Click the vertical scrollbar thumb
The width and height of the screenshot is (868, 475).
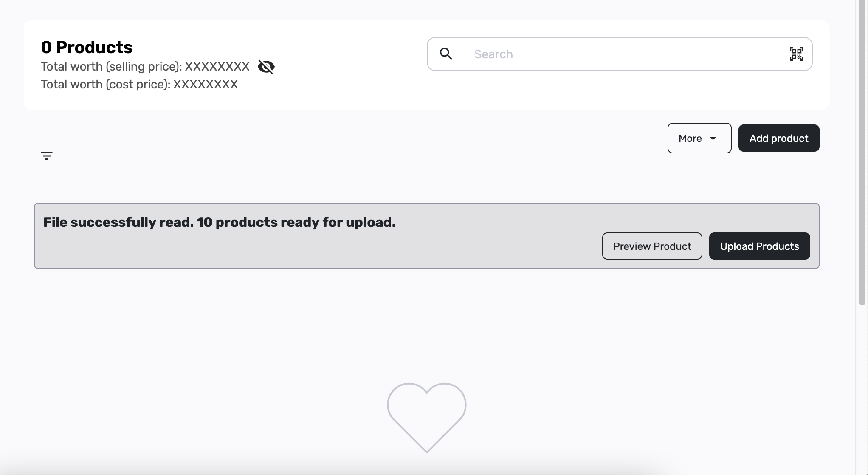pos(862,153)
